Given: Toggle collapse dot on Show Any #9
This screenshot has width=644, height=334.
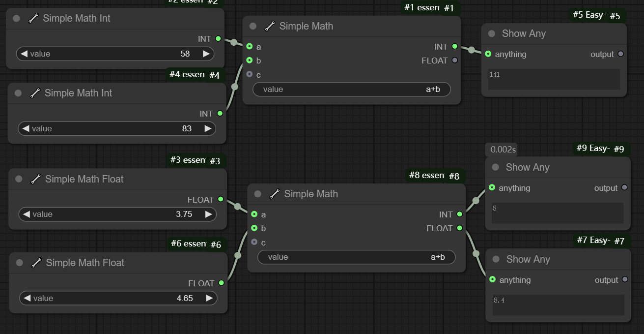Looking at the screenshot, I should point(495,167).
